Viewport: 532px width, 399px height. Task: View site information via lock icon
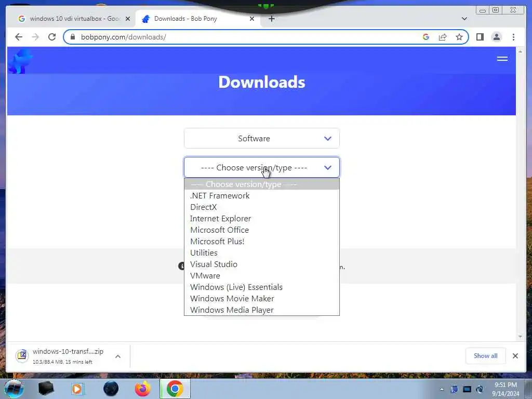tap(72, 37)
